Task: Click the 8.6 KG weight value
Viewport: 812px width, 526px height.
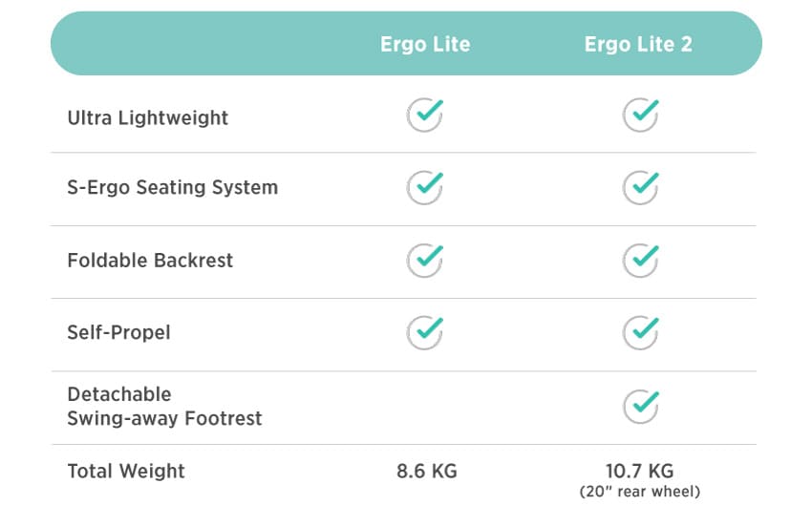Action: [x=427, y=472]
